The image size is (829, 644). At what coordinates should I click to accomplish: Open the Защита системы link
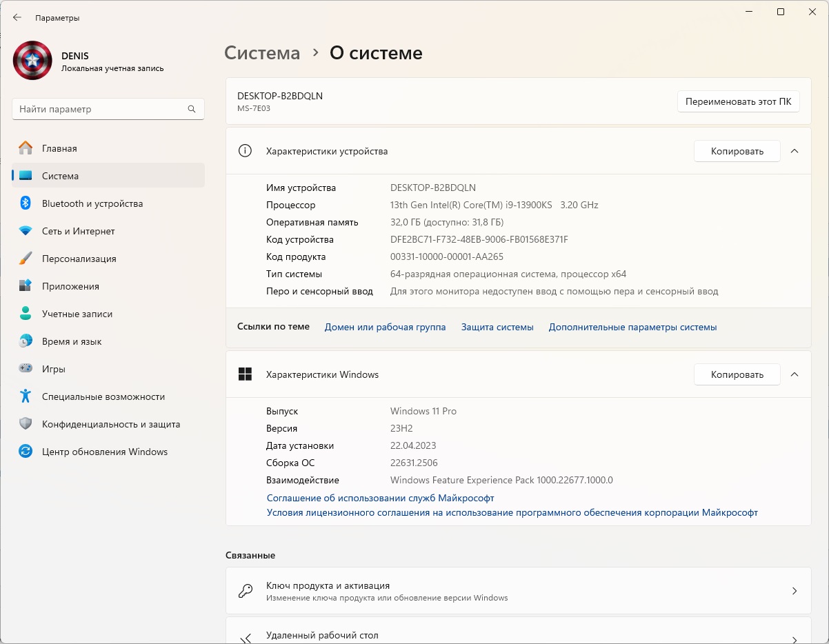(497, 328)
